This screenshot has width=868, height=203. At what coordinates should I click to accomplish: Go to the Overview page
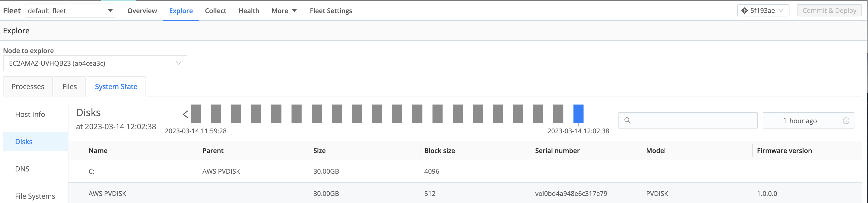pyautogui.click(x=142, y=11)
